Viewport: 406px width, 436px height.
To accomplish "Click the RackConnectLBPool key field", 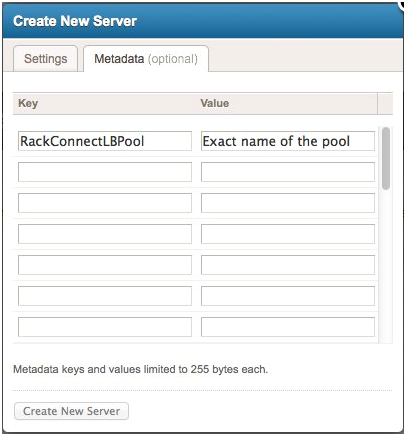I will pos(105,141).
